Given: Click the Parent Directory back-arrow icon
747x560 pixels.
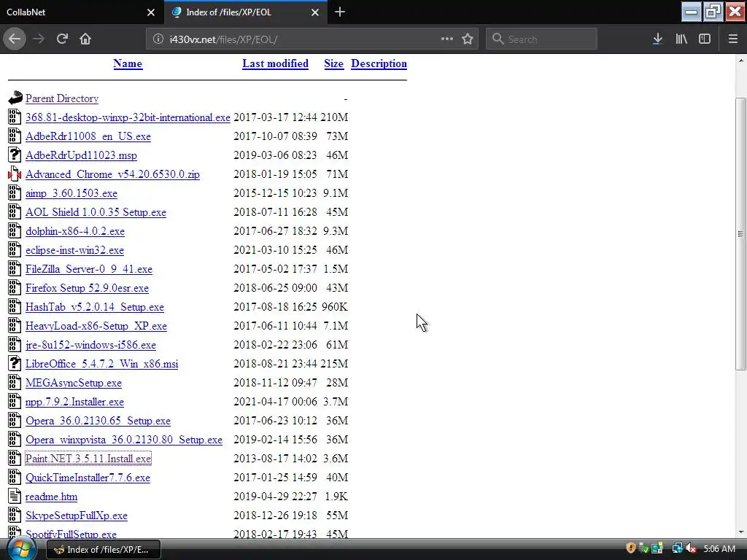Looking at the screenshot, I should coord(15,98).
